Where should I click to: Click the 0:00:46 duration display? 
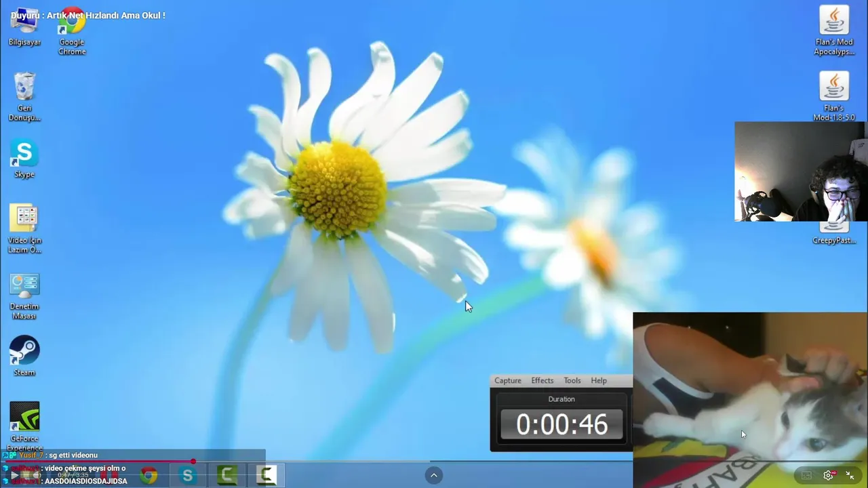[x=561, y=424]
